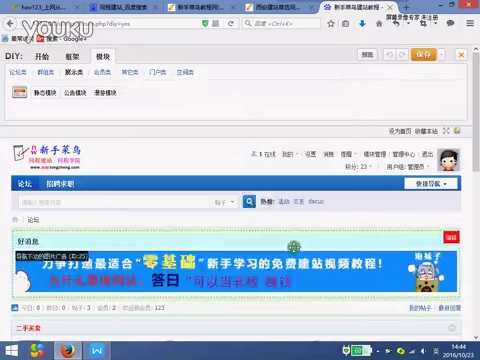Open the 招聘求职 navigation item
The width and height of the screenshot is (480, 360).
60,184
